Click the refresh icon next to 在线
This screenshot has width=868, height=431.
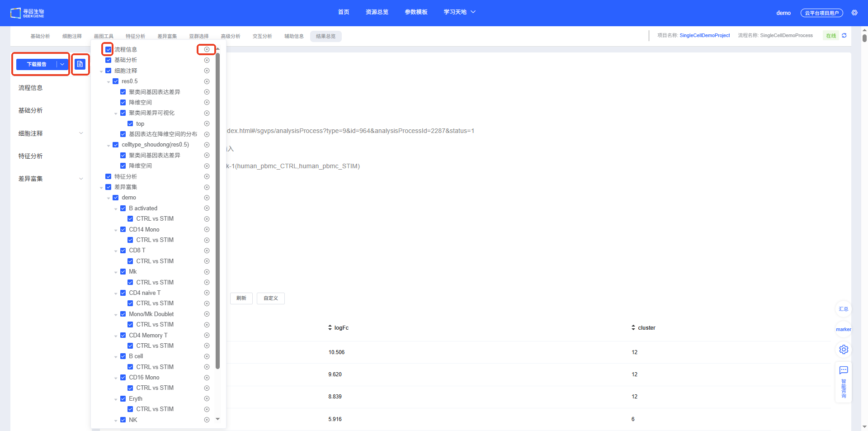coord(844,35)
